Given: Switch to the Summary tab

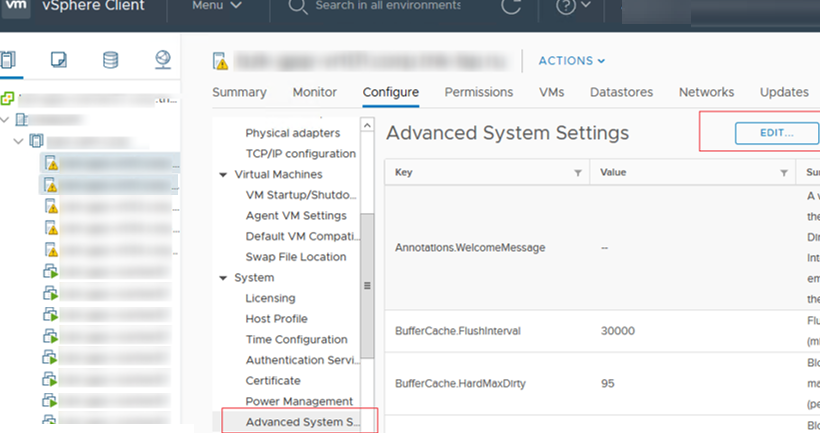Looking at the screenshot, I should tap(240, 92).
